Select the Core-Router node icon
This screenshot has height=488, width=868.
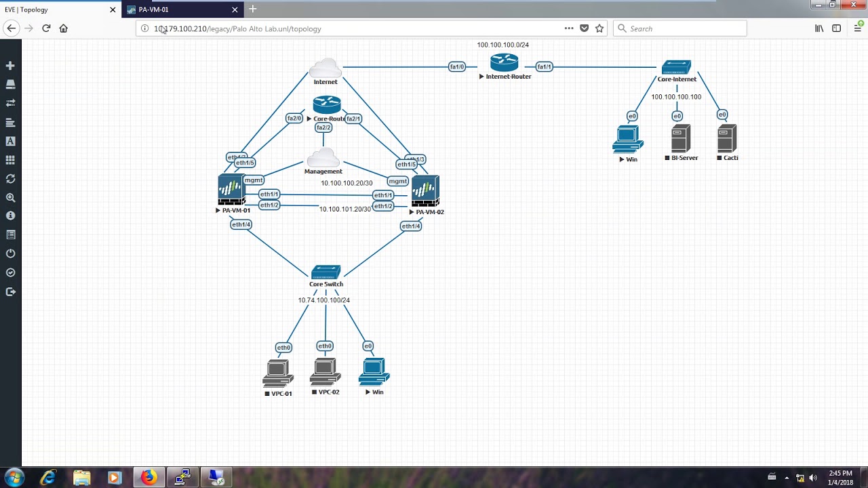[327, 104]
